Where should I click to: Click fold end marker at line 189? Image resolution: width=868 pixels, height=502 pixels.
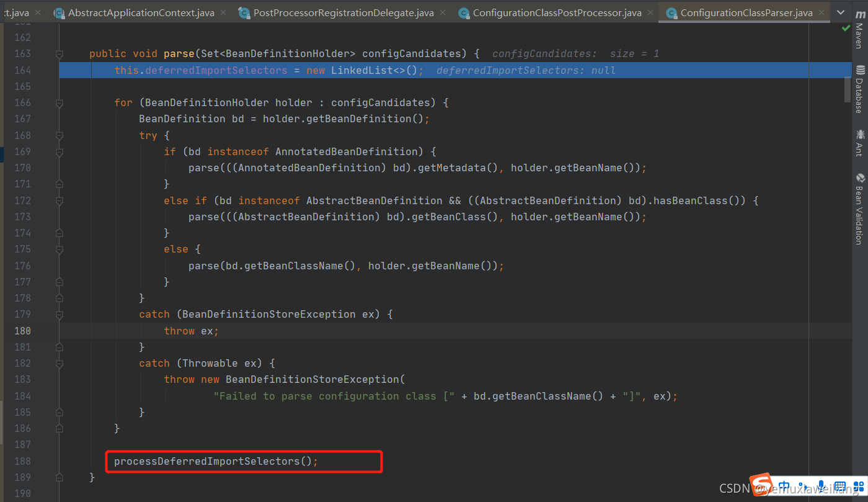click(60, 477)
